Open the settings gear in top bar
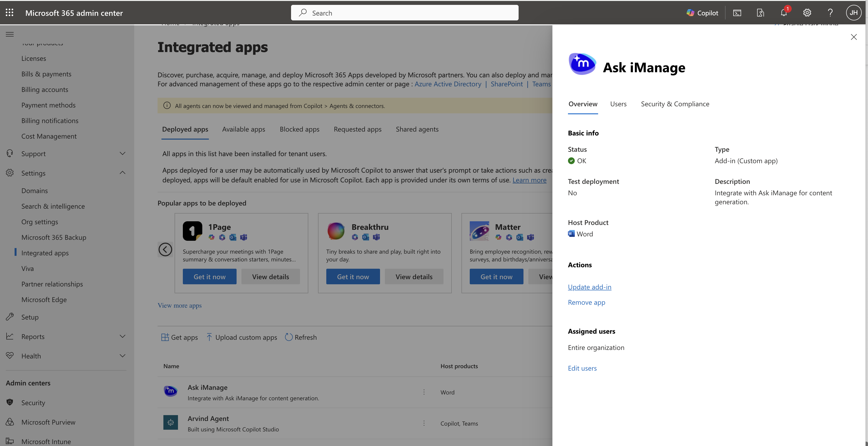 [x=807, y=13]
